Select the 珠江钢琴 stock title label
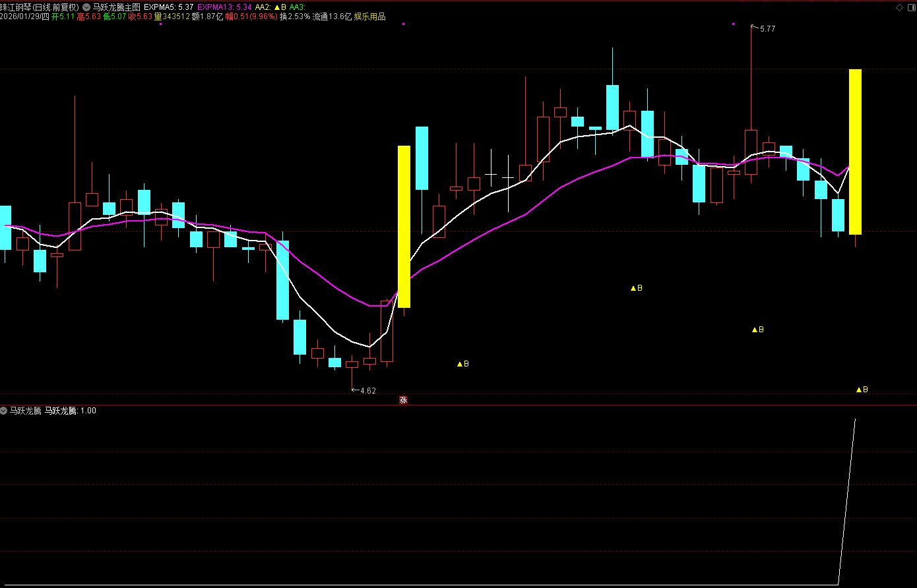This screenshot has height=588, width=917. [40, 7]
